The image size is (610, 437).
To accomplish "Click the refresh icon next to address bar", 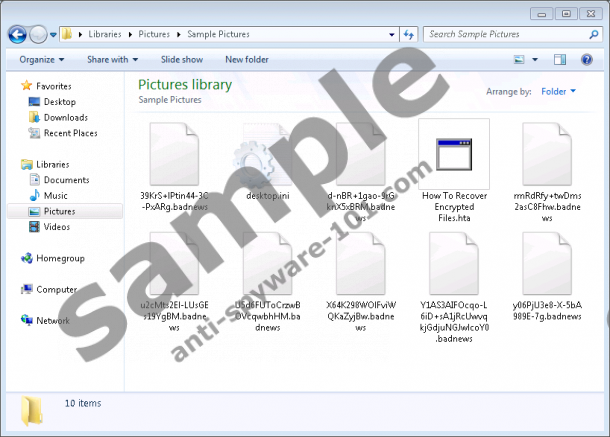I will pos(410,34).
